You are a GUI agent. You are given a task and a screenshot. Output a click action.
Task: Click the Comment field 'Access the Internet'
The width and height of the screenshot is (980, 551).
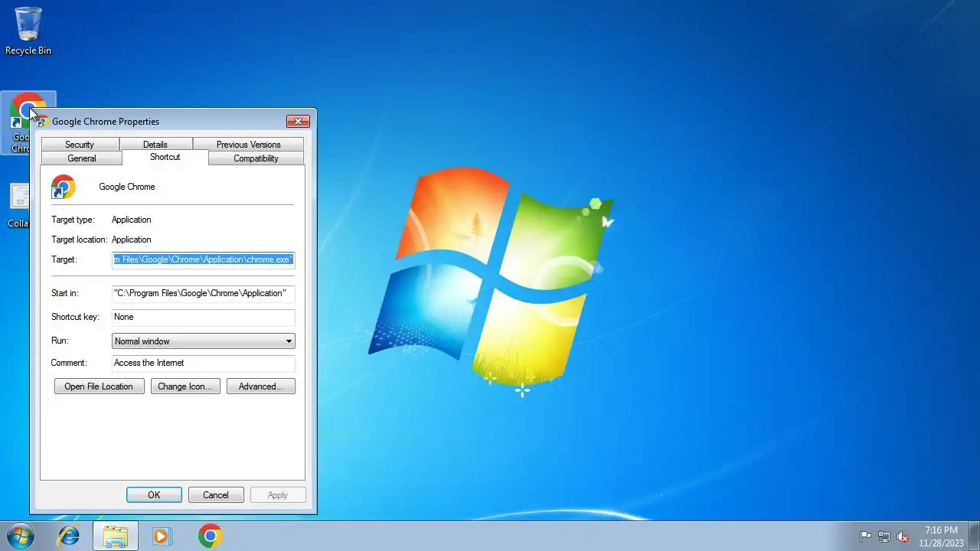[x=203, y=363]
